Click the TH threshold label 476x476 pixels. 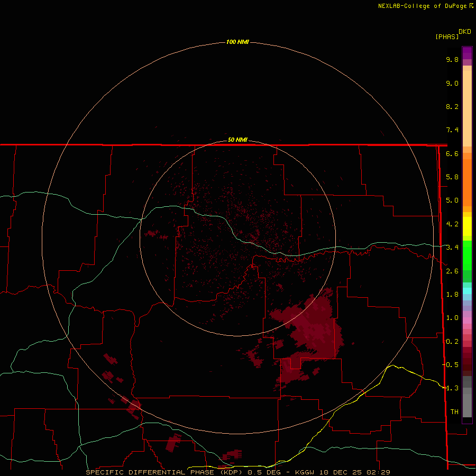click(454, 412)
